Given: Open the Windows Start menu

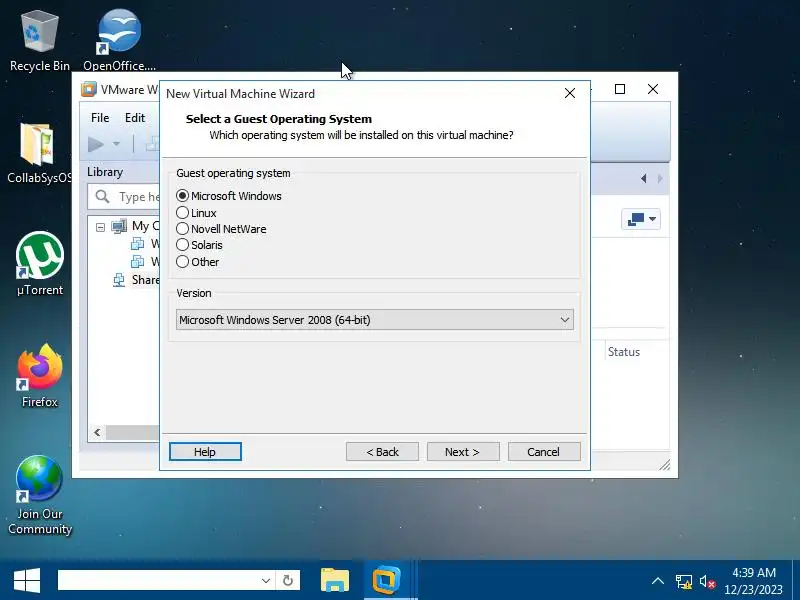Looking at the screenshot, I should click(x=27, y=581).
